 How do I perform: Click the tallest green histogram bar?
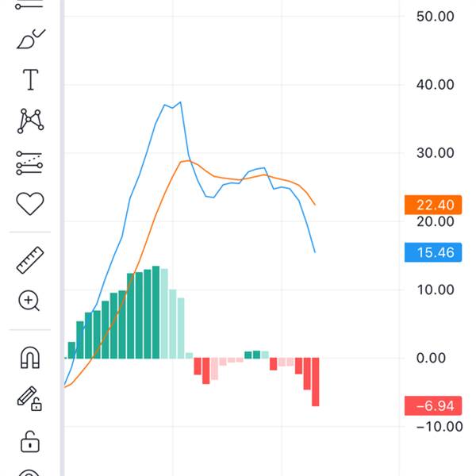(155, 312)
